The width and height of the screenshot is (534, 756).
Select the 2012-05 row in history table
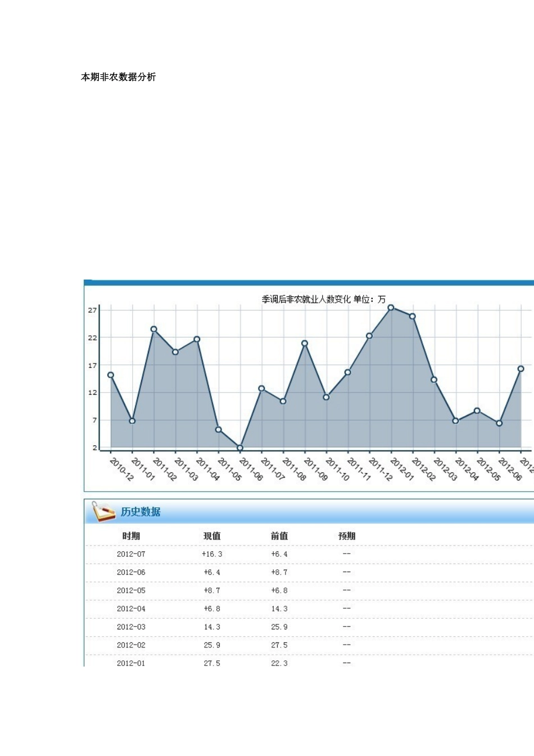tap(131, 591)
